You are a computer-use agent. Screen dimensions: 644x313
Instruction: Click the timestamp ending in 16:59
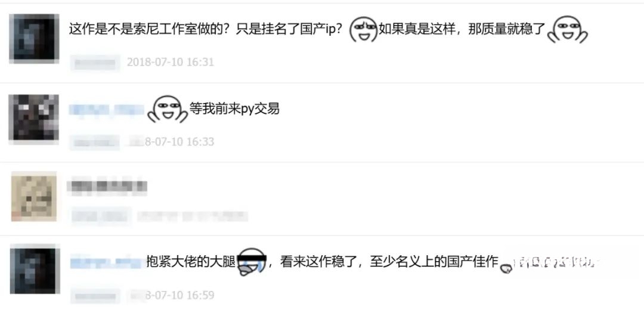[x=172, y=295]
